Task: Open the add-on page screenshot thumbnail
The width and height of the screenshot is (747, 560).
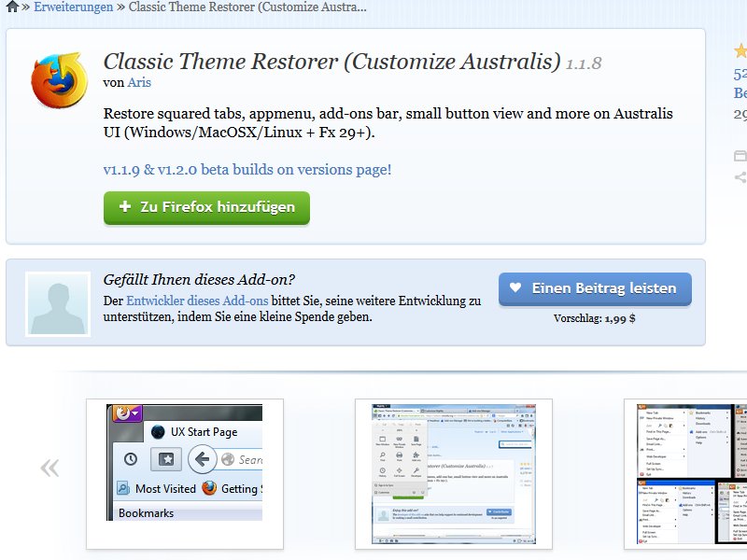Action: click(x=454, y=474)
